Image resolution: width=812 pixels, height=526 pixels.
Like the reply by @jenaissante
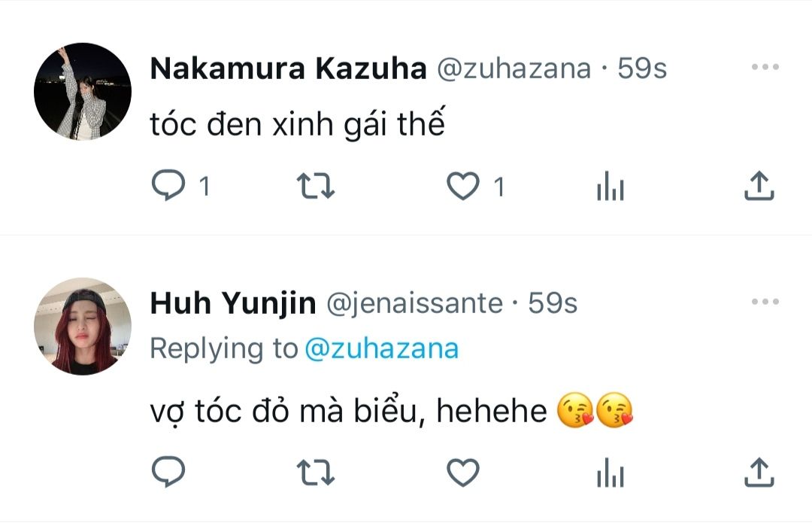point(463,473)
